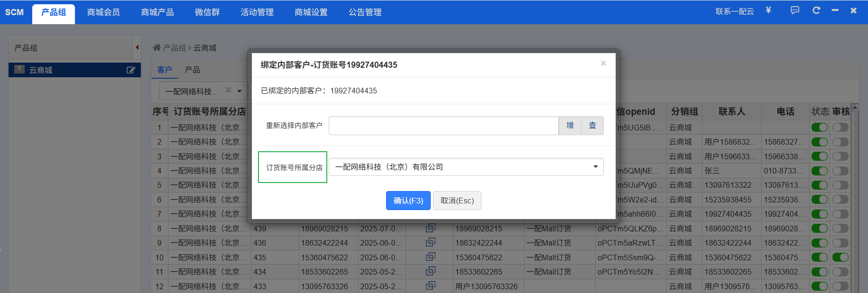Close the 绑定内部客户 dialog with X
This screenshot has width=868, height=293.
(x=603, y=64)
